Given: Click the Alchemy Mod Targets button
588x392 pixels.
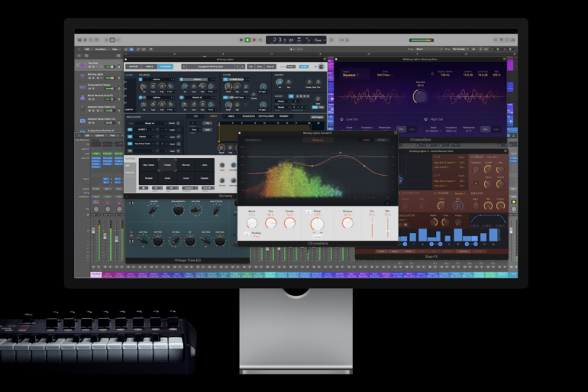Looking at the screenshot, I should coord(317,117).
